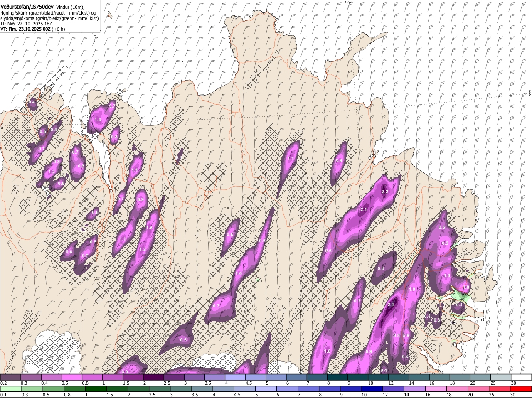
Task: Click the '2.1' precipitation value on the map
Action: click(363, 209)
